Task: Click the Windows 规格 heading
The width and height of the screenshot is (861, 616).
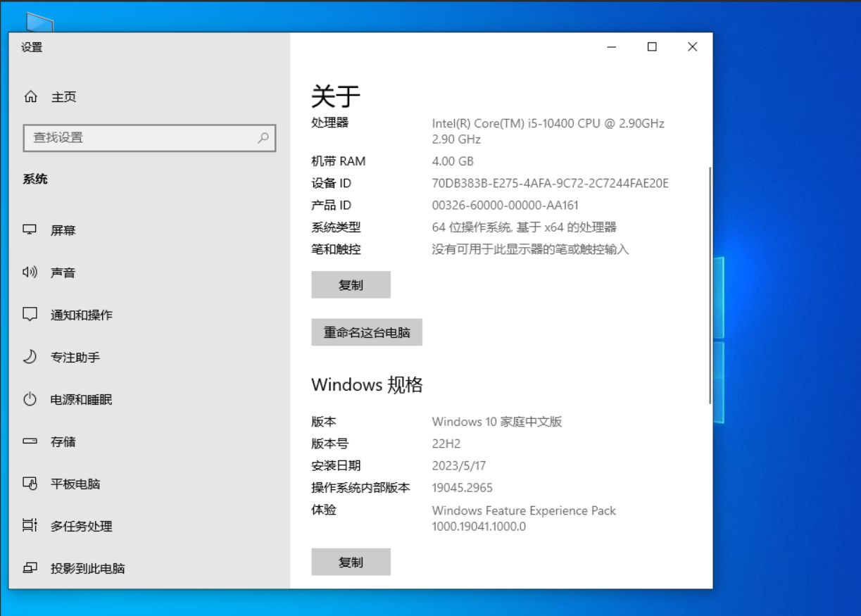Action: pyautogui.click(x=367, y=384)
